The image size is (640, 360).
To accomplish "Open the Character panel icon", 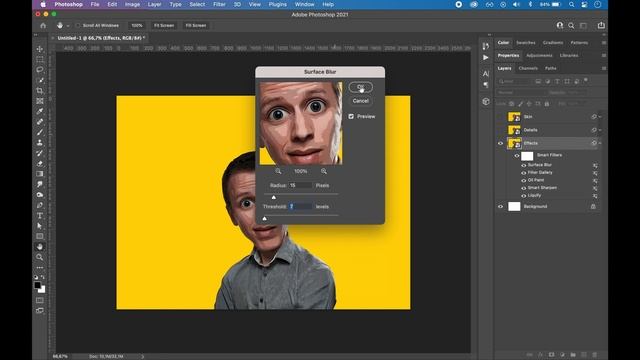I will tap(485, 73).
